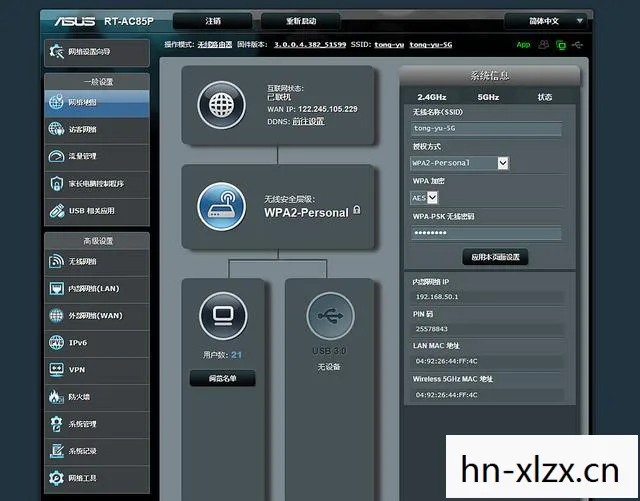
Task: Click the tong-yu-5G SSID link in header
Action: tap(431, 45)
